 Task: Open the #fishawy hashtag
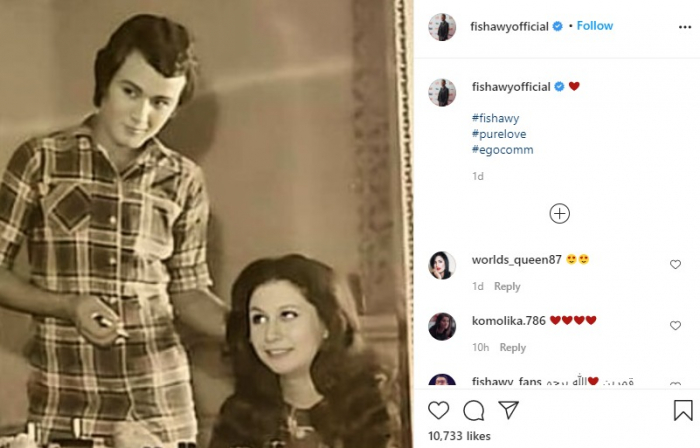pyautogui.click(x=495, y=117)
